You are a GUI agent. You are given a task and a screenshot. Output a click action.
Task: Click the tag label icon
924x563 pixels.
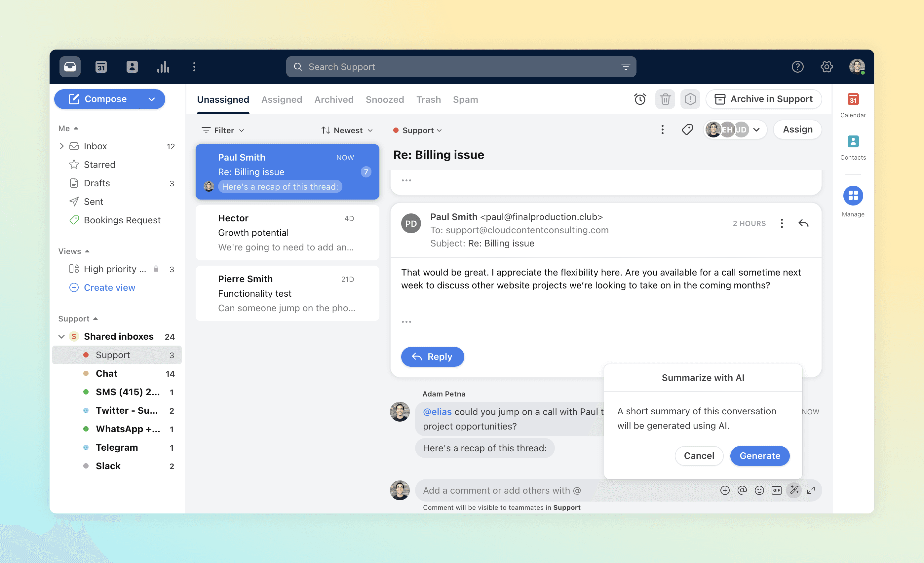pyautogui.click(x=687, y=130)
